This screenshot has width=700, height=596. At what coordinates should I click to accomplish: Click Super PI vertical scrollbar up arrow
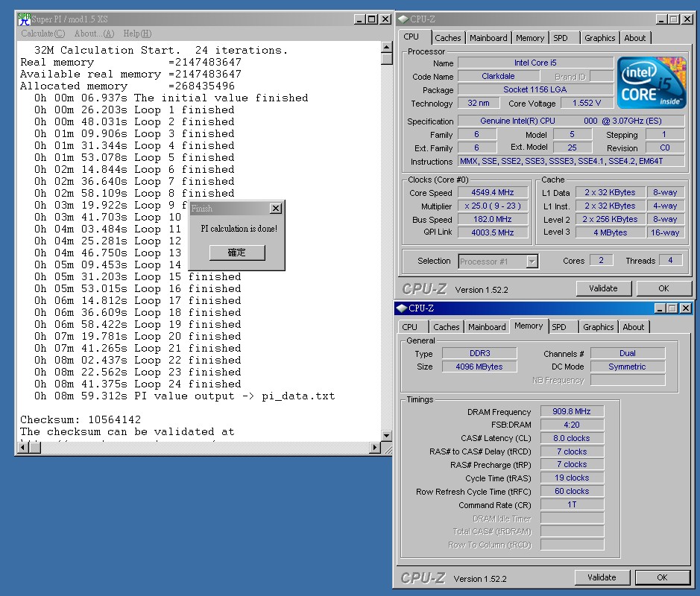click(387, 47)
